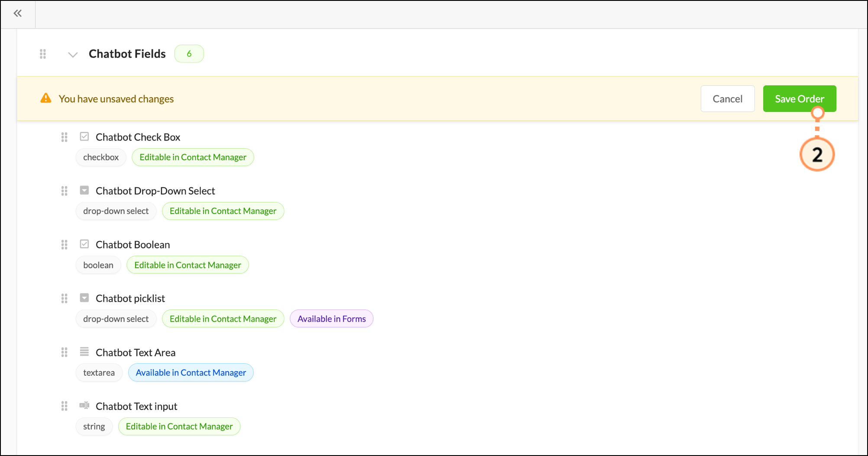This screenshot has height=456, width=868.
Task: Click the unsaved changes warning icon
Action: (x=46, y=98)
